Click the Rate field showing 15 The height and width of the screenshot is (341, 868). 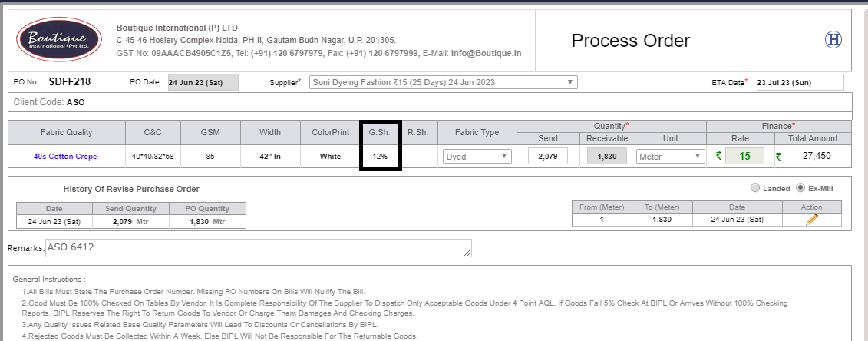tap(744, 156)
